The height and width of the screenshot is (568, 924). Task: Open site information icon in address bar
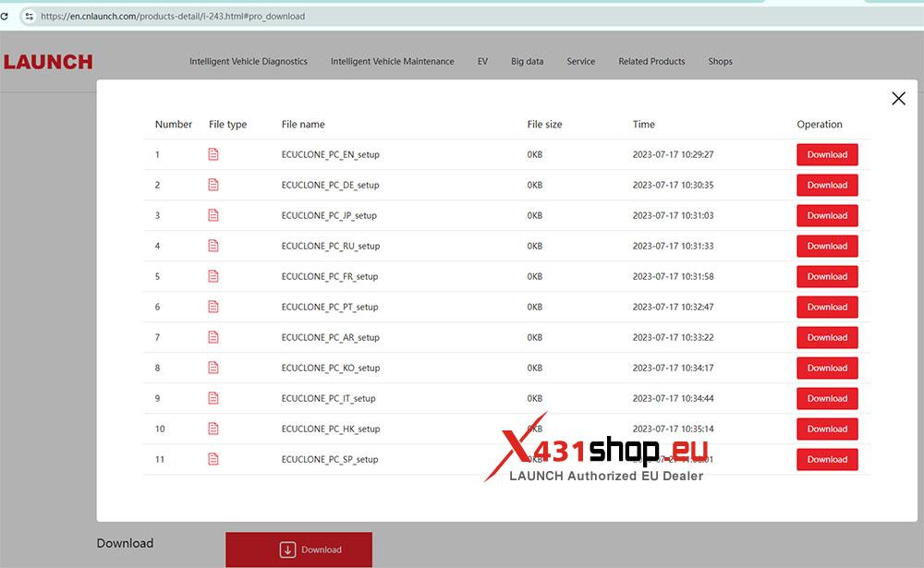pos(29,17)
